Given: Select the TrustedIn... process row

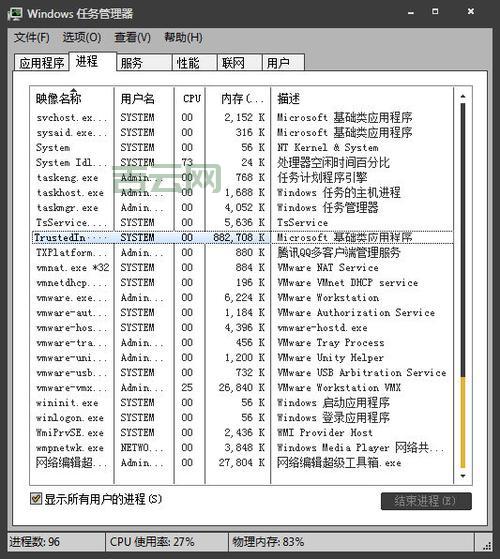Looking at the screenshot, I should click(242, 237).
